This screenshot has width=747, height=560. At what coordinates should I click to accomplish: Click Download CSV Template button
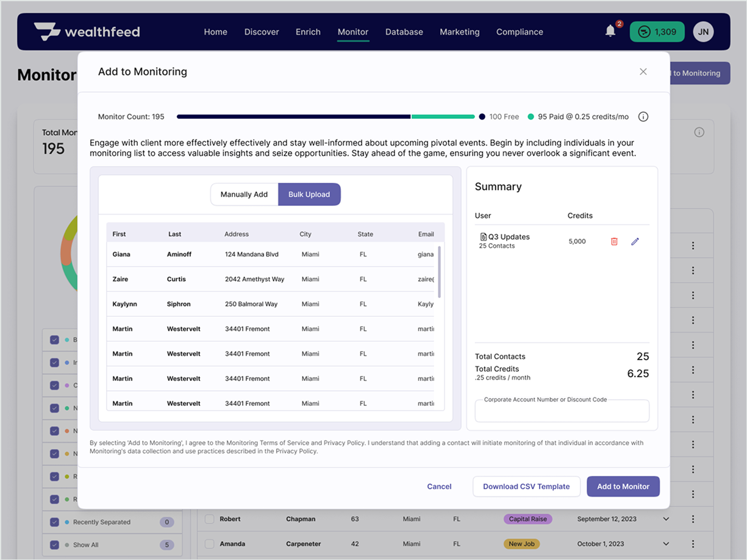click(x=526, y=486)
